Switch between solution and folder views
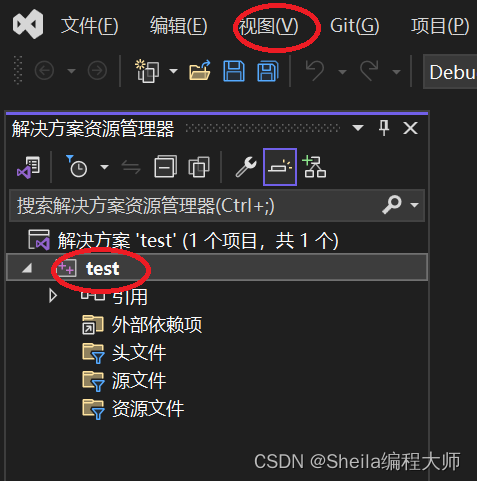477x481 pixels. coord(29,167)
